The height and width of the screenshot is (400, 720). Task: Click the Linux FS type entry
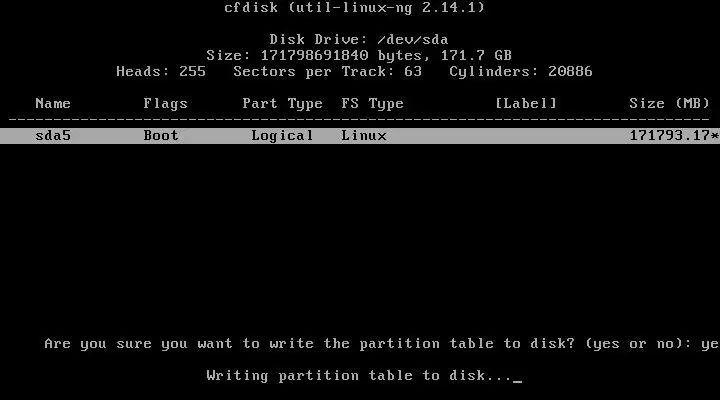click(364, 135)
